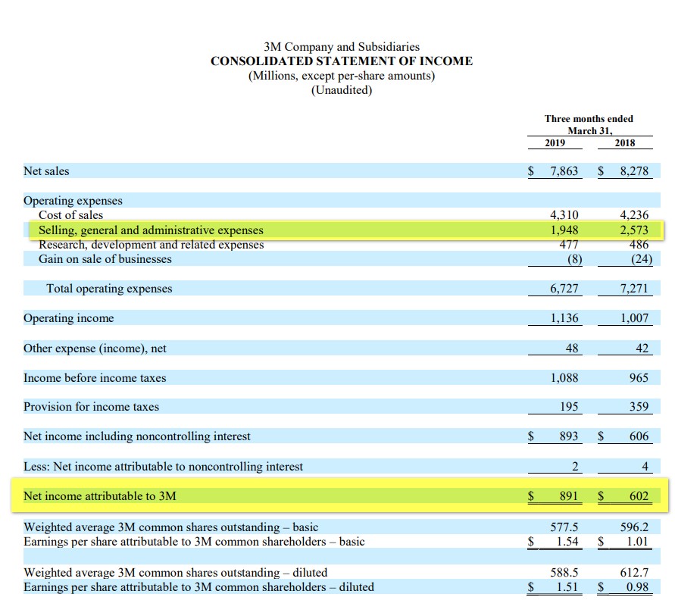Click Net sales 2018 value 8,278

point(634,171)
